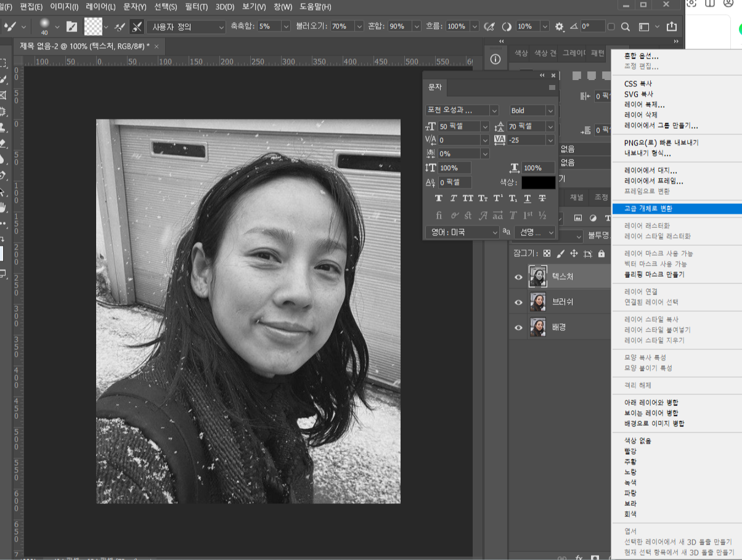Screen dimensions: 742x560
Task: Switch to the 색상 panel tab
Action: (521, 53)
